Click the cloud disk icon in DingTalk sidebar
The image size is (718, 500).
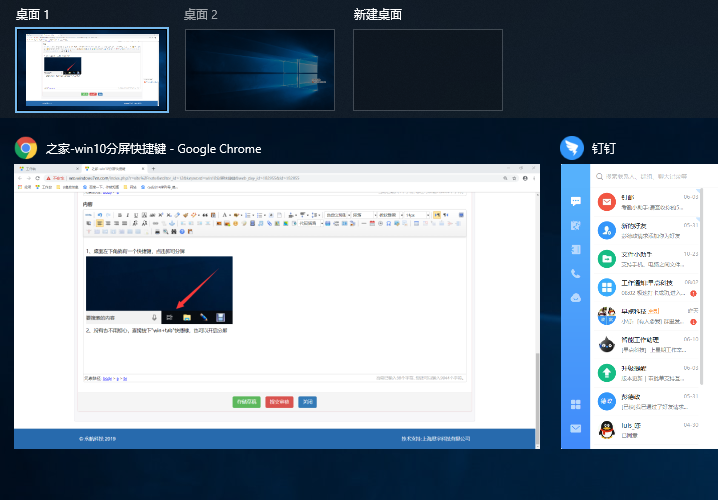coord(576,297)
